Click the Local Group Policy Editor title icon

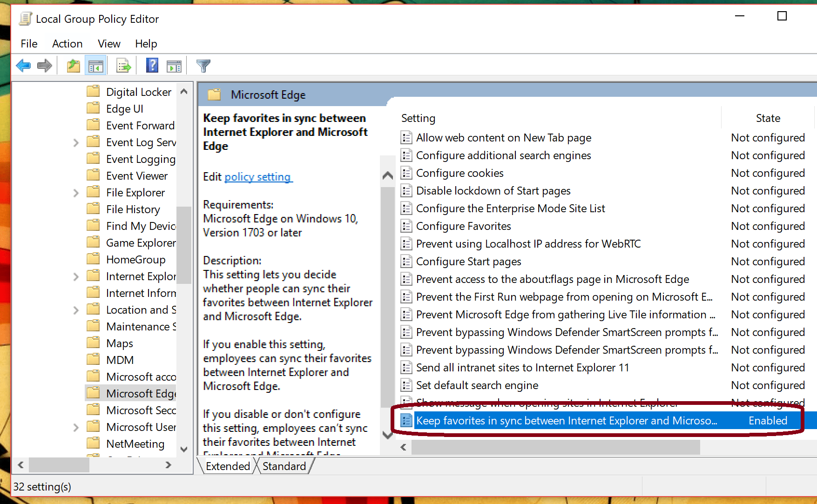tap(26, 19)
